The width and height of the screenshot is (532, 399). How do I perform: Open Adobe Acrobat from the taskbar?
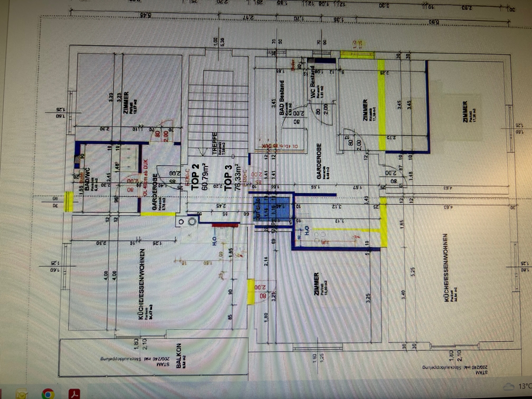click(74, 394)
